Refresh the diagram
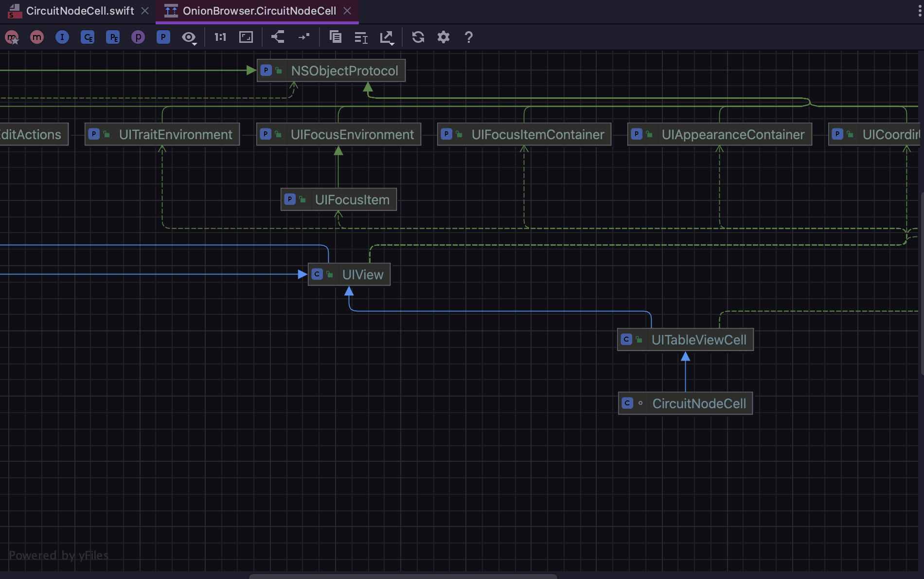 (418, 37)
